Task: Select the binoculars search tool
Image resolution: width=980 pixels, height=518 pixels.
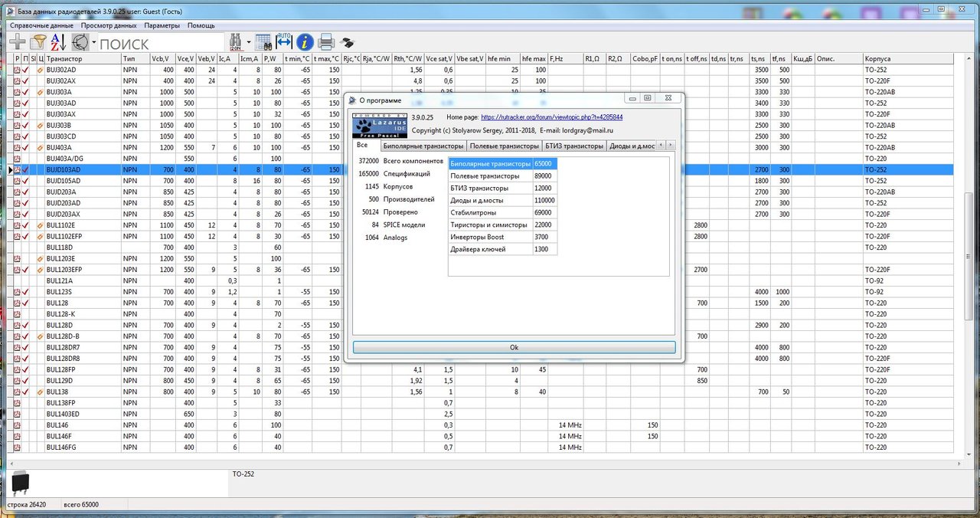Action: pos(236,42)
